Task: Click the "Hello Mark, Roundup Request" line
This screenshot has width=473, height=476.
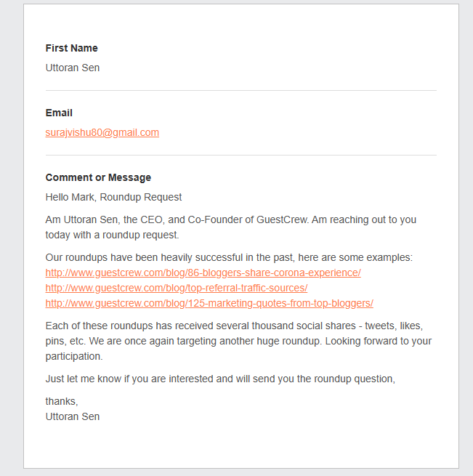Action: [x=113, y=198]
